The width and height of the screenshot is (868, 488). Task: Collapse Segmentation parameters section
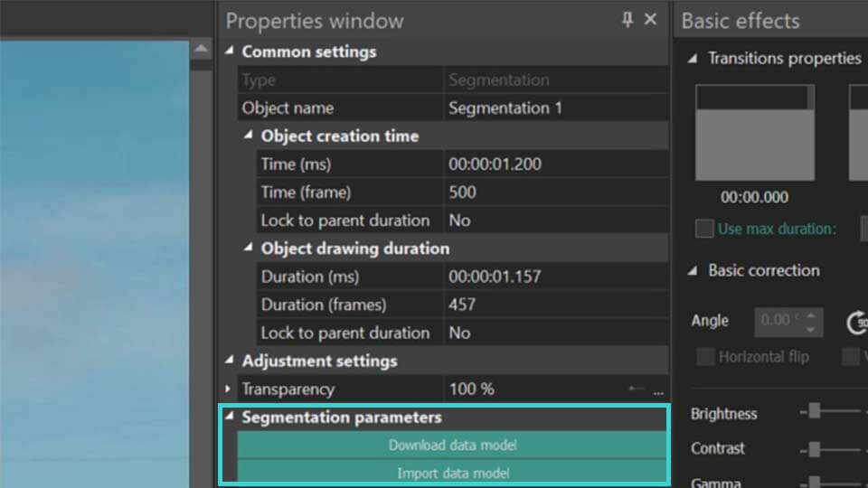229,416
